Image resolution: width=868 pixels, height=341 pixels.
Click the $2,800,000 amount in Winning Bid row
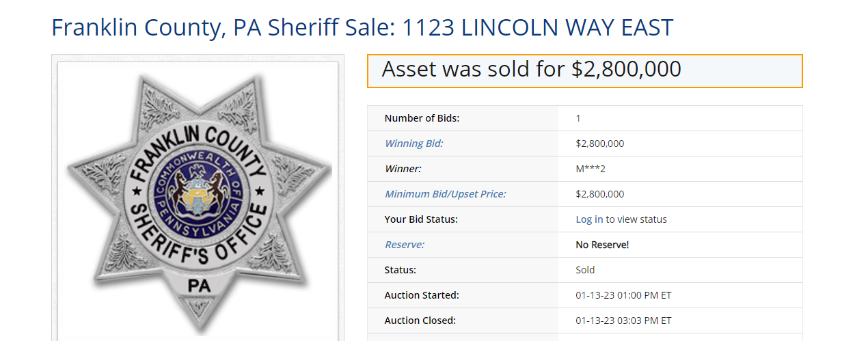click(x=599, y=144)
